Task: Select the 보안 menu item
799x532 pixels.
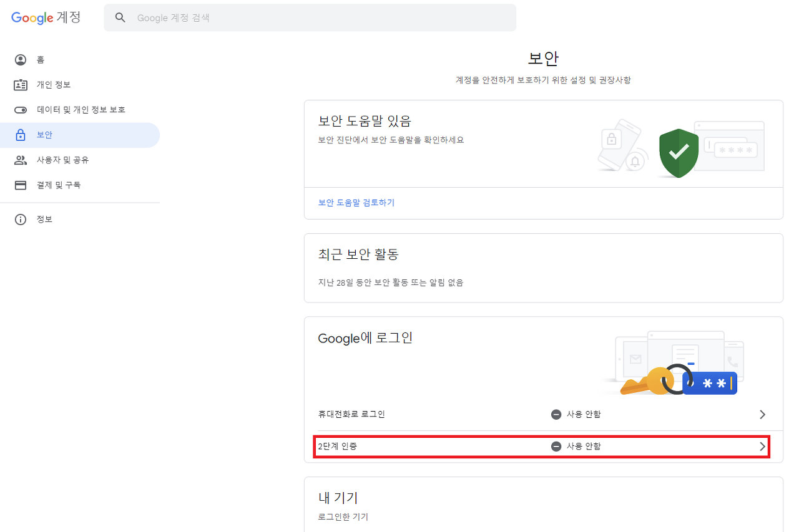Action: [80, 135]
